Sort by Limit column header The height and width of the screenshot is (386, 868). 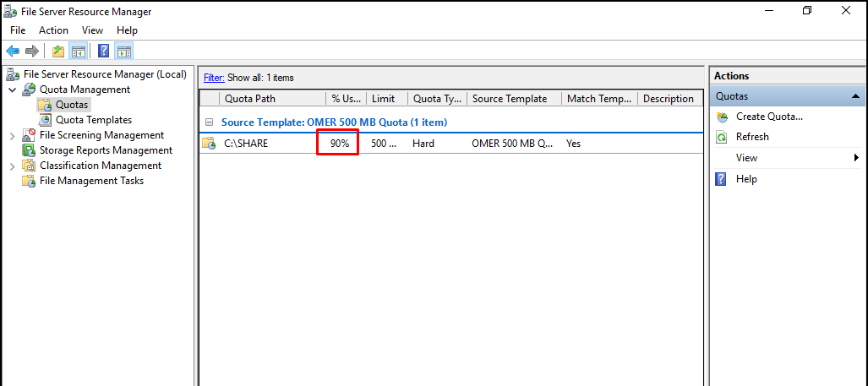387,99
